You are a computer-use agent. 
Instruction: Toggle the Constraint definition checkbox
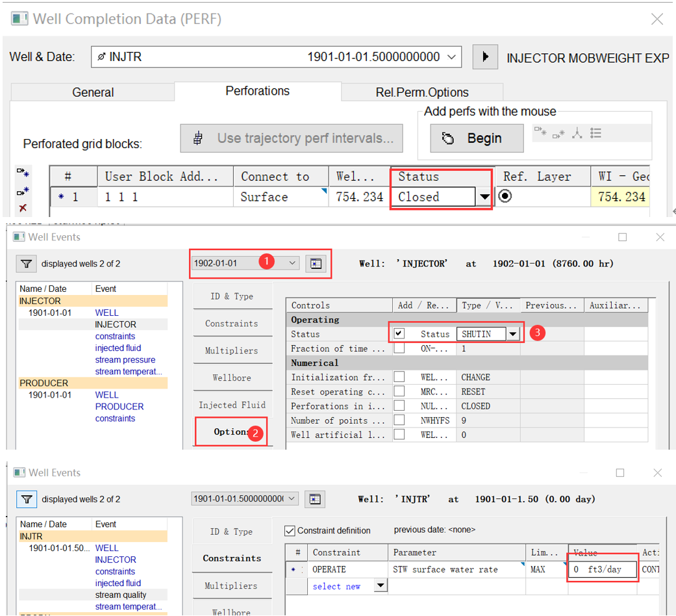(x=290, y=530)
